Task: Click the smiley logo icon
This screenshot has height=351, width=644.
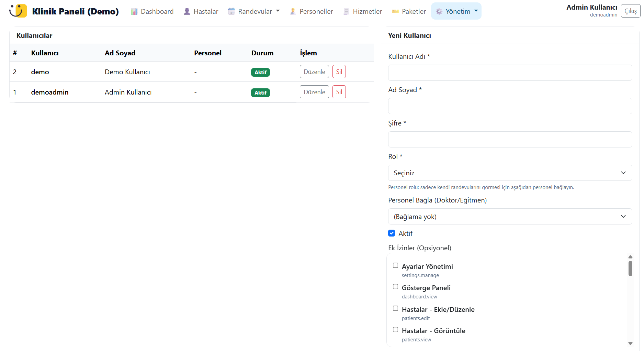Action: pos(18,11)
